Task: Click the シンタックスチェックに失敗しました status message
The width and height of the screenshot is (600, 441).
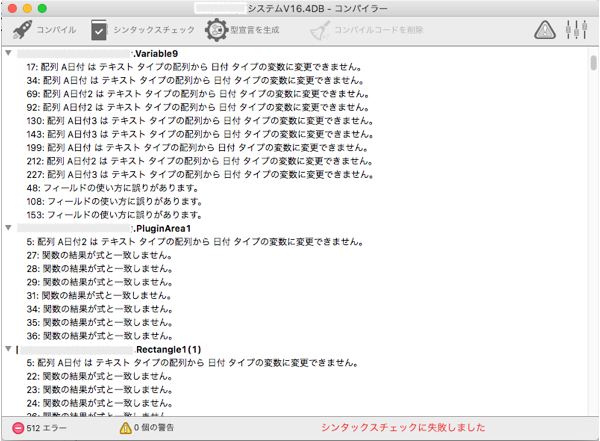Action: coord(403,428)
